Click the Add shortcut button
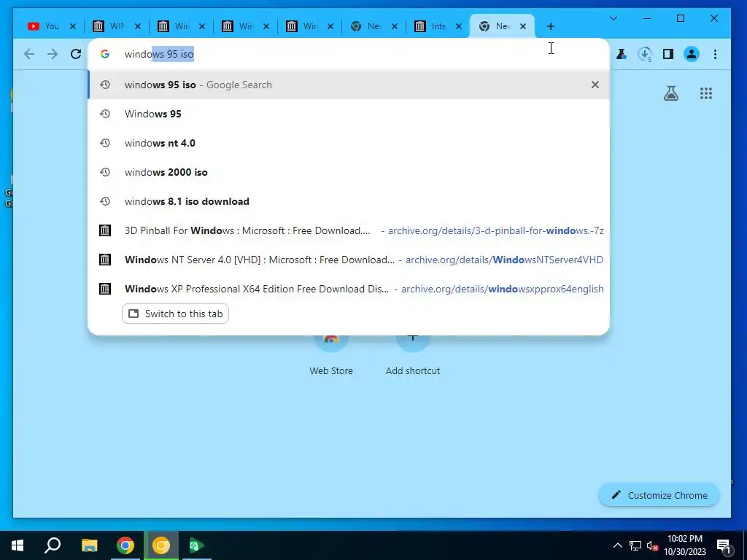The image size is (747, 560). pyautogui.click(x=413, y=356)
